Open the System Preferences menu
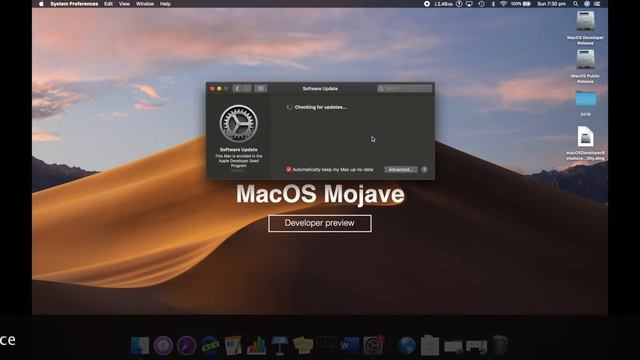Image resolution: width=640 pixels, height=360 pixels. (74, 4)
